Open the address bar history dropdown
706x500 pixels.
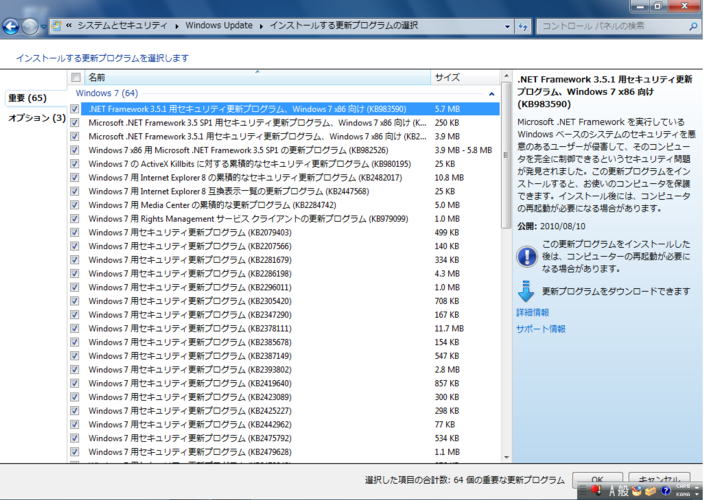[x=507, y=27]
